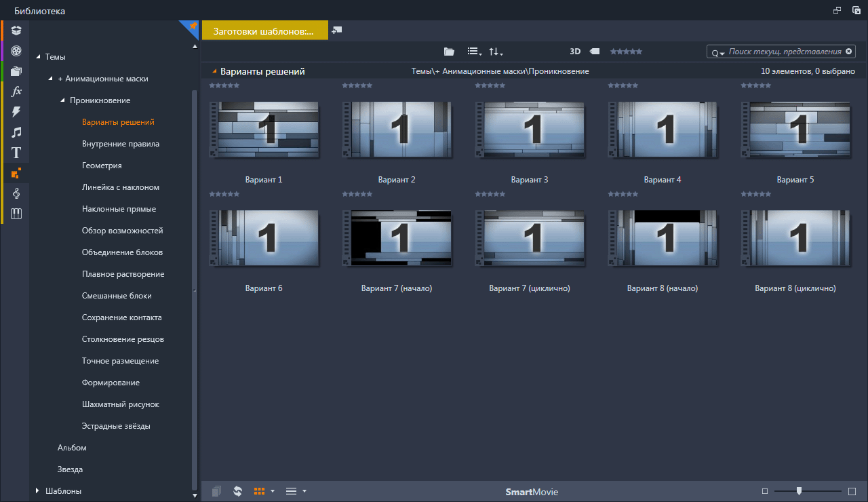
Task: Select Эстрадные звёзды category
Action: coord(116,426)
